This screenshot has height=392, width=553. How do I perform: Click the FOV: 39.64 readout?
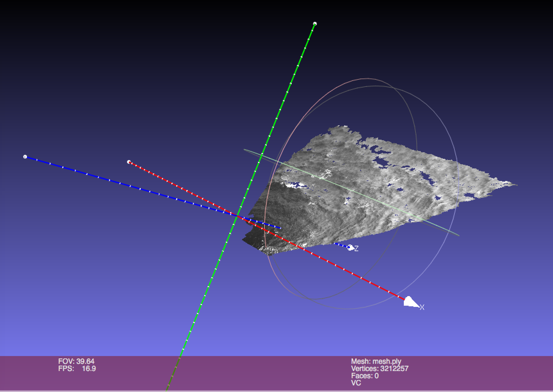coord(76,361)
